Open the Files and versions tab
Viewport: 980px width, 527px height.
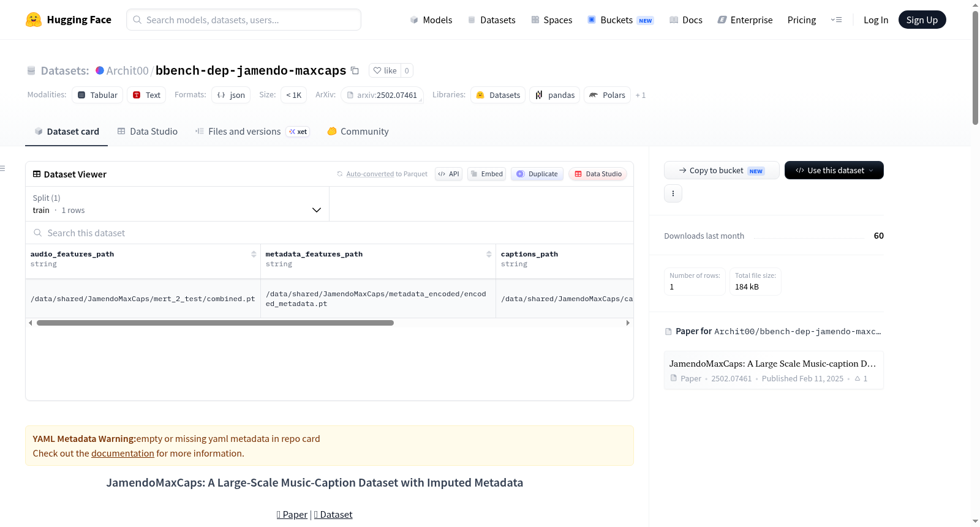coord(252,132)
